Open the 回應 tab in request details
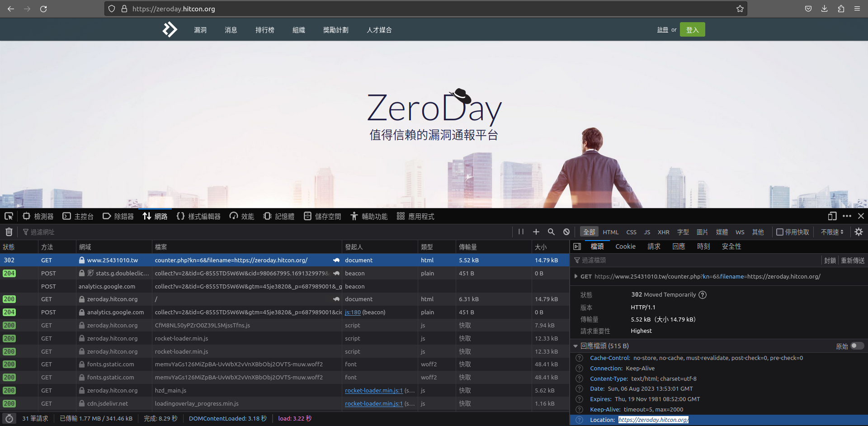 coord(679,246)
